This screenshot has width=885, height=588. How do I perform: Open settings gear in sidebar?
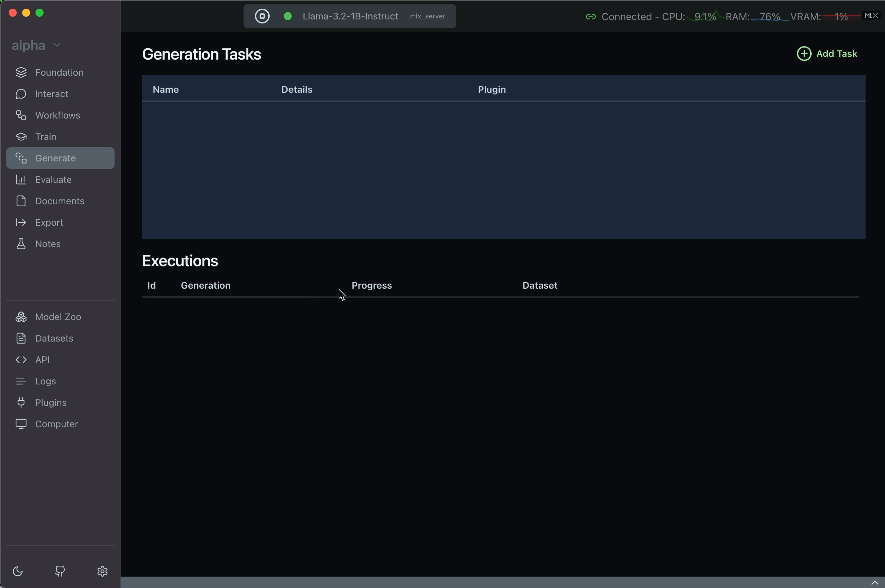click(x=103, y=571)
